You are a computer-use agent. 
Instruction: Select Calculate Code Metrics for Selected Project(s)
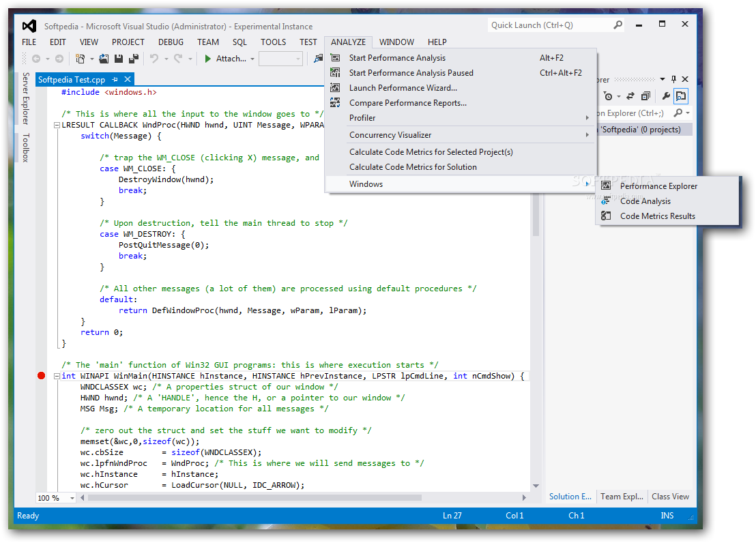461,152
